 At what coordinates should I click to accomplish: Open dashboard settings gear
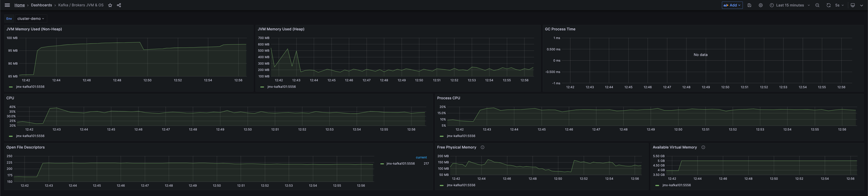[761, 5]
